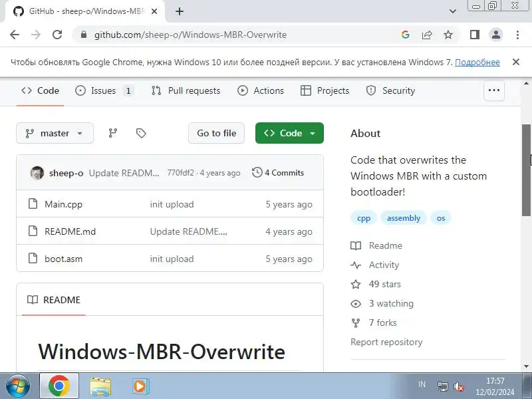
Task: View the 49 stars link
Action: (x=376, y=284)
